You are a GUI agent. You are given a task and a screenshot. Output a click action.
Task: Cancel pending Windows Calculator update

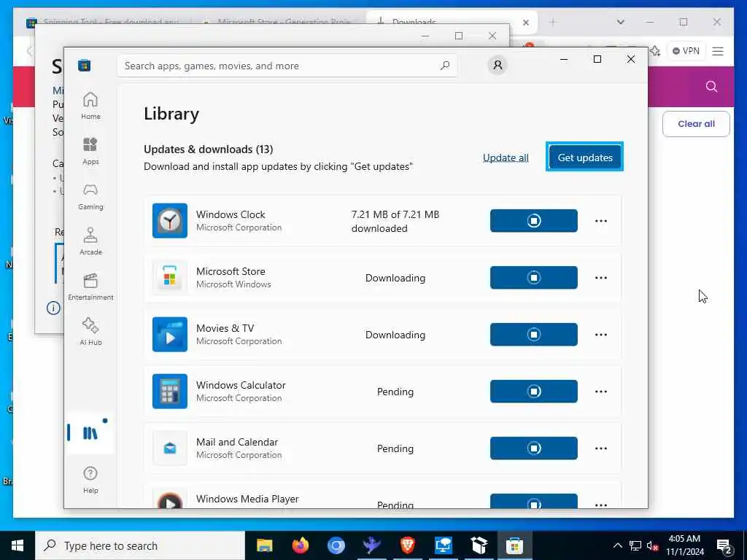coord(533,392)
